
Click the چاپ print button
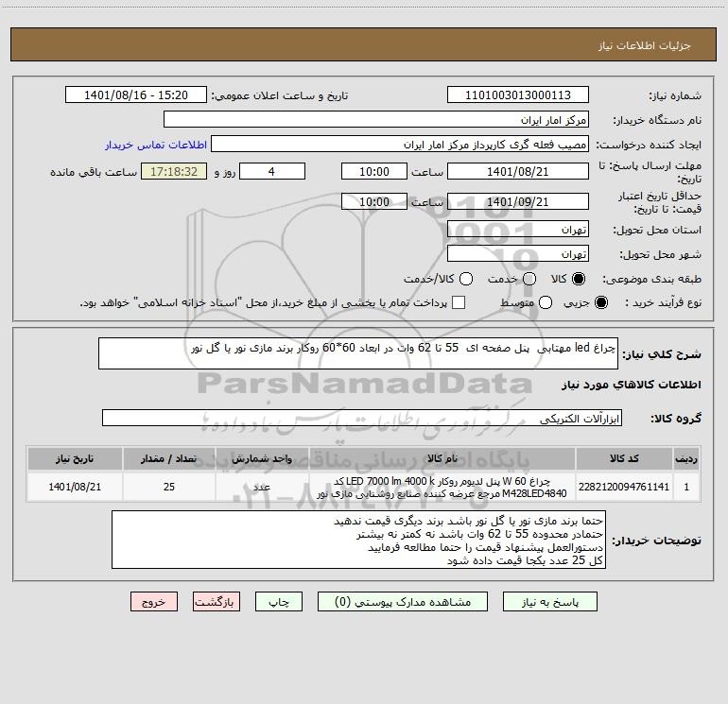279,602
